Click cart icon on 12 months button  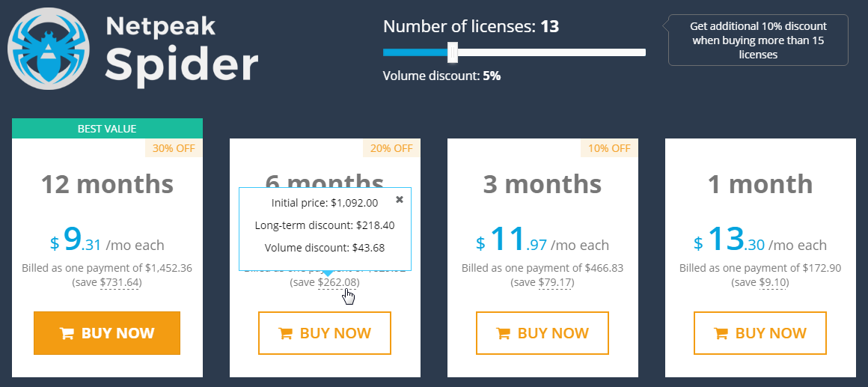point(67,333)
